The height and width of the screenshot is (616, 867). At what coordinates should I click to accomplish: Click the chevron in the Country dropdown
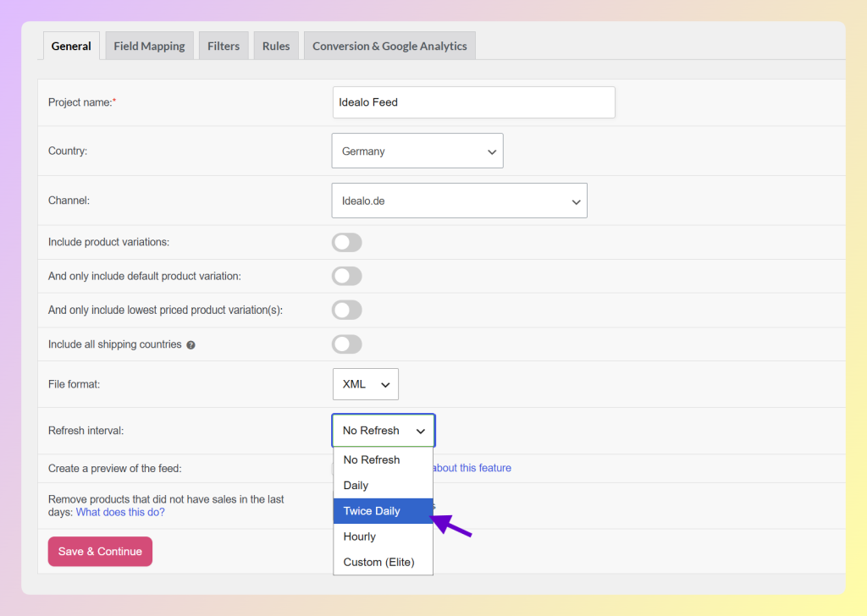(492, 152)
